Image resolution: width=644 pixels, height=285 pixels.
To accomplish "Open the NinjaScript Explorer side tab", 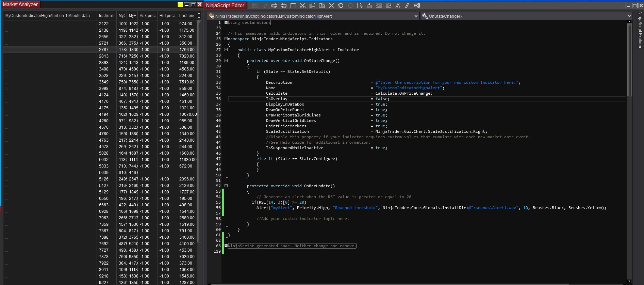I will (x=640, y=31).
